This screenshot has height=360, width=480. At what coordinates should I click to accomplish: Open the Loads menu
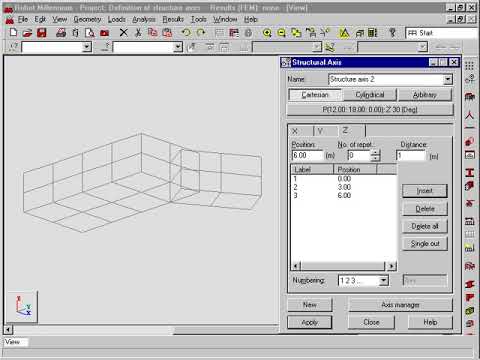(x=117, y=19)
